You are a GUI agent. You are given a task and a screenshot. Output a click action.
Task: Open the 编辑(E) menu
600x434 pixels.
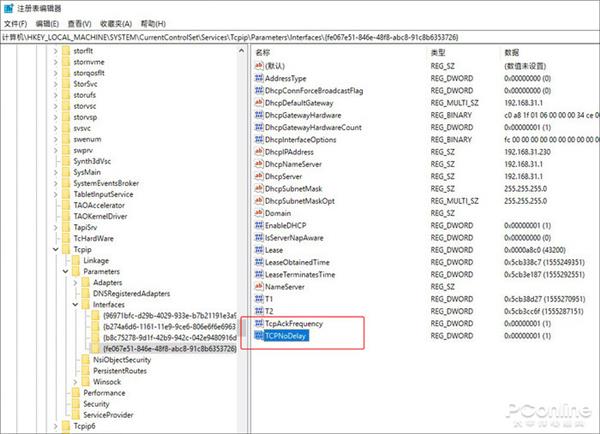click(x=47, y=24)
